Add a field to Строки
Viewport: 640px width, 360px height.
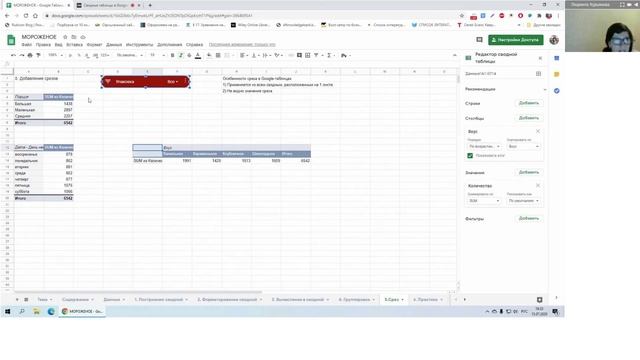(x=529, y=103)
